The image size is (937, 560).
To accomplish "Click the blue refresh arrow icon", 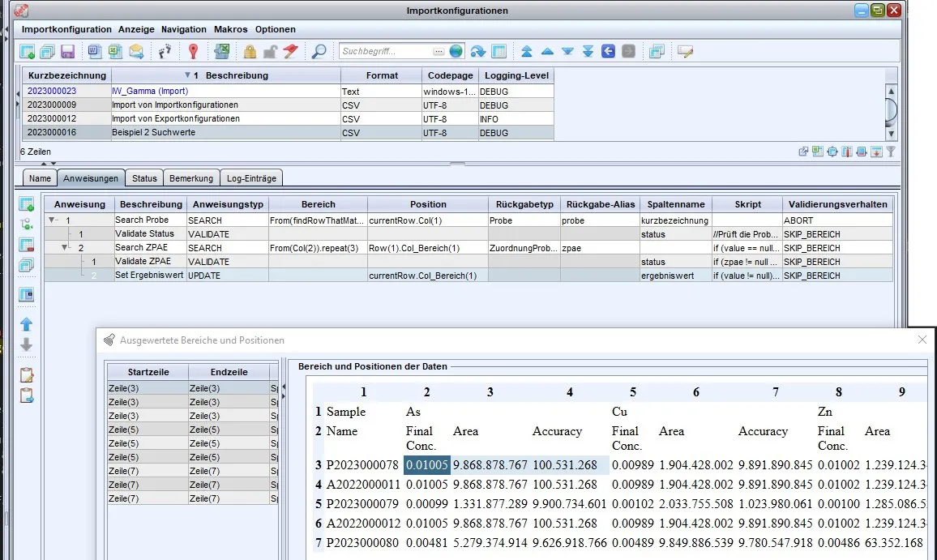I will (478, 51).
